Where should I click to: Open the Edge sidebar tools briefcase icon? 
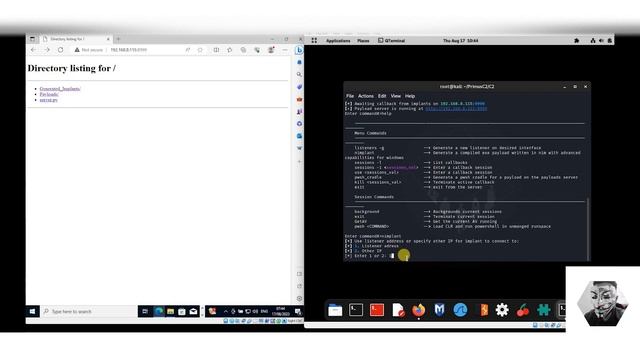tap(299, 99)
